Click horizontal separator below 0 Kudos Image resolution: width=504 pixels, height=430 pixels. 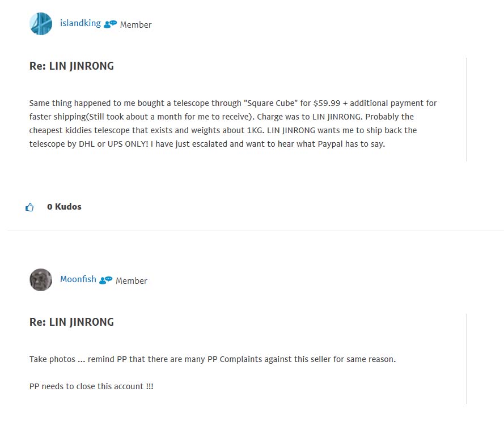255,231
